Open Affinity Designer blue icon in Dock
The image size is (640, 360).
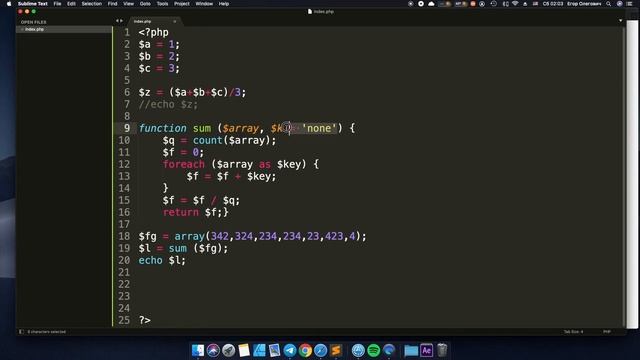coord(259,350)
